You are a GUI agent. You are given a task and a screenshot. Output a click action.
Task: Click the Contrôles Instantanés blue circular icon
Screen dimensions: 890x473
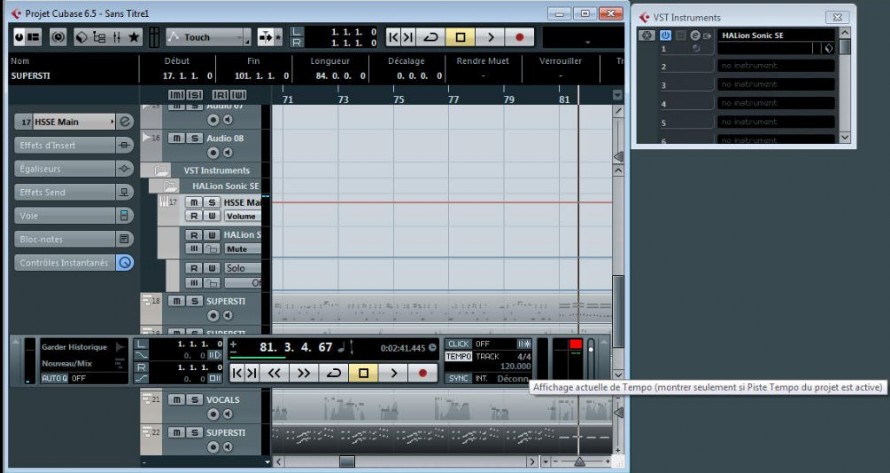(125, 263)
